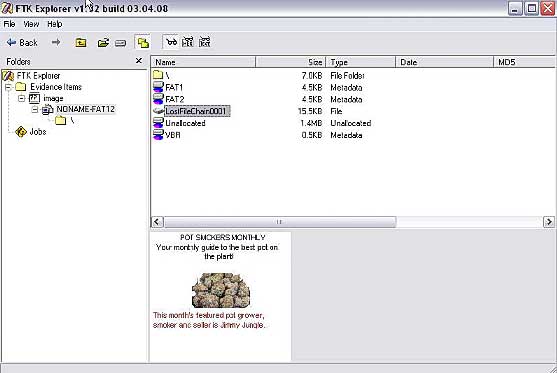Click the open folder toolbar icon
Viewport: 557px width, 373px height.
[103, 43]
